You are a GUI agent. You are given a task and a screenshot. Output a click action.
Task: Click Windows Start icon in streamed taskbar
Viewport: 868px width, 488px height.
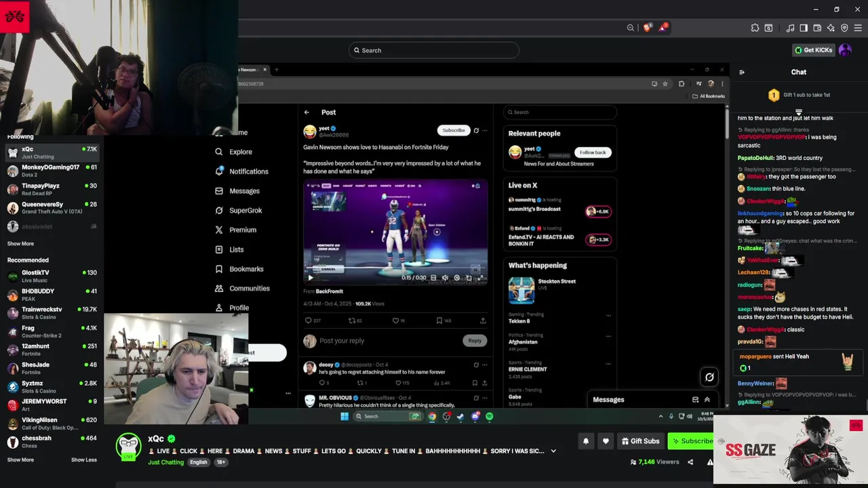coord(344,416)
